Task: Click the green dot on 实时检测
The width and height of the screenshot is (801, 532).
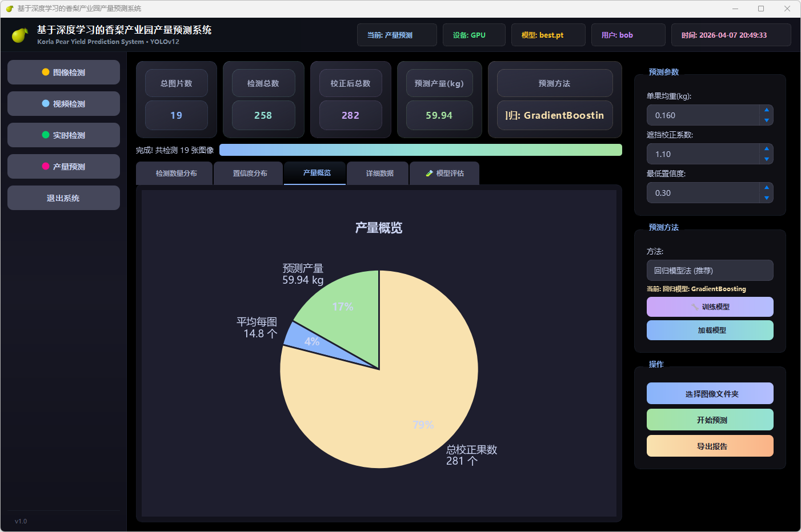Action: pyautogui.click(x=46, y=135)
